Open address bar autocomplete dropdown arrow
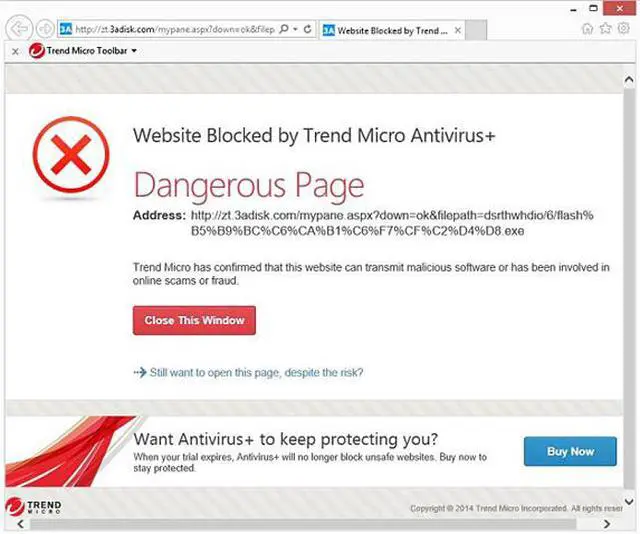Viewport: 640px width, 534px height. tap(296, 29)
